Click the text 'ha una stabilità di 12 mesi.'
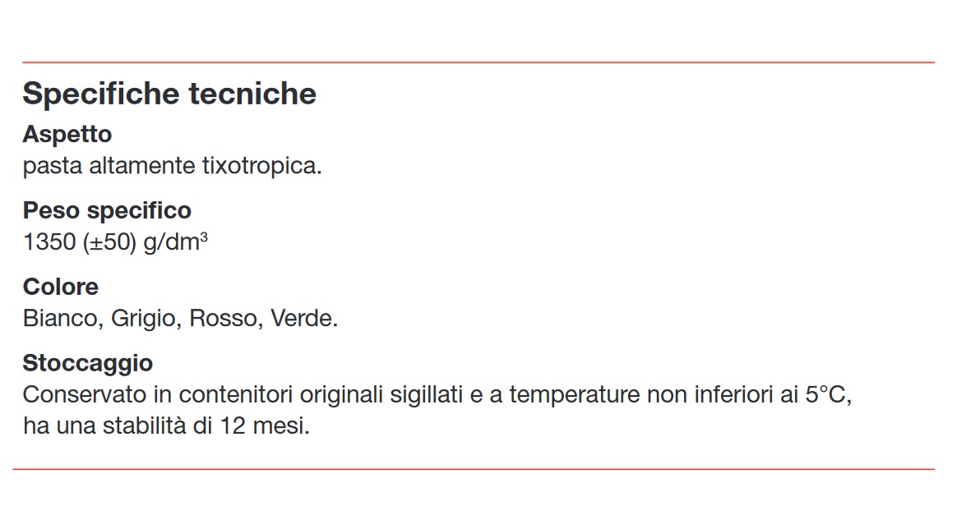 (x=166, y=426)
